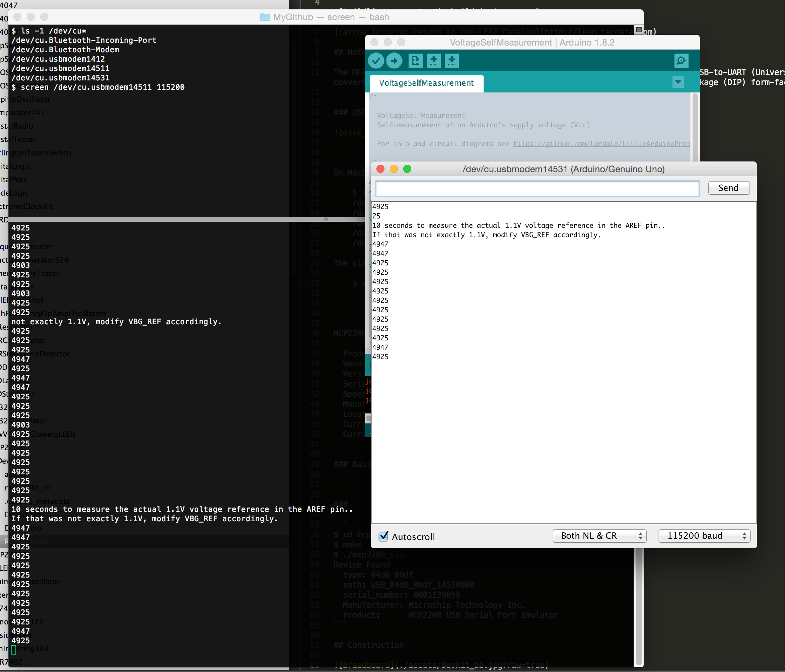785x672 pixels.
Task: Click the Open sketch up-arrow icon
Action: [433, 61]
